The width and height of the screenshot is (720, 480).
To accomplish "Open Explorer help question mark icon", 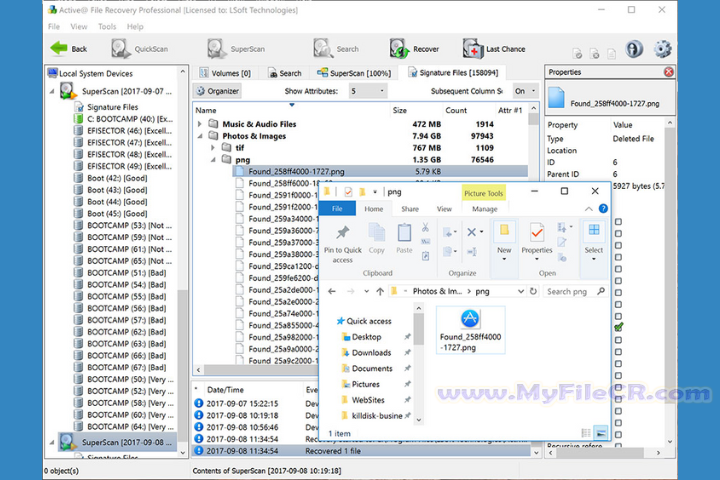I will (x=603, y=209).
